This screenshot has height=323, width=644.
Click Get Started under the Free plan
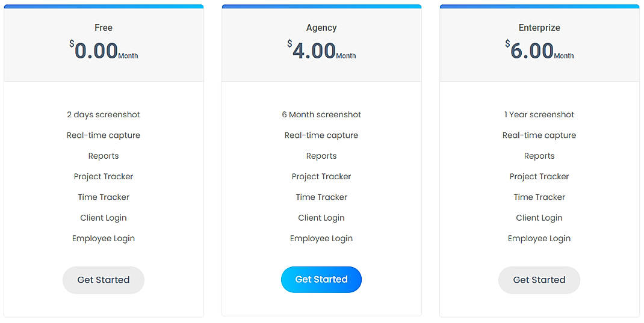tap(104, 280)
